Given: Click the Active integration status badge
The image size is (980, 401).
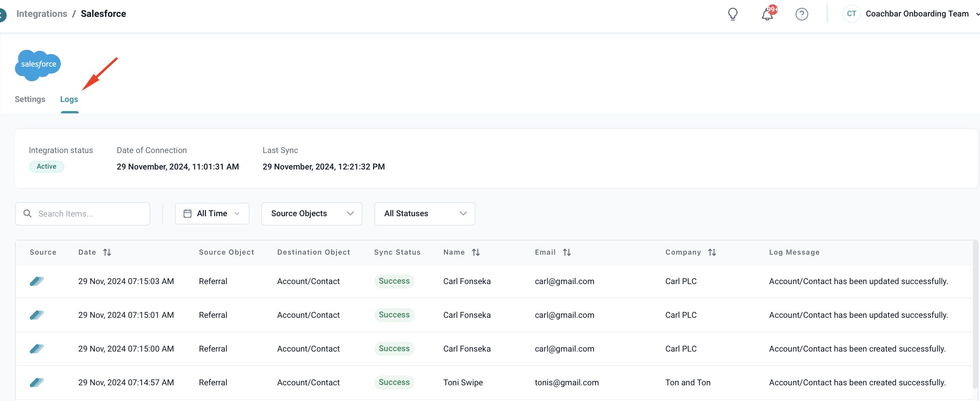Looking at the screenshot, I should 46,166.
